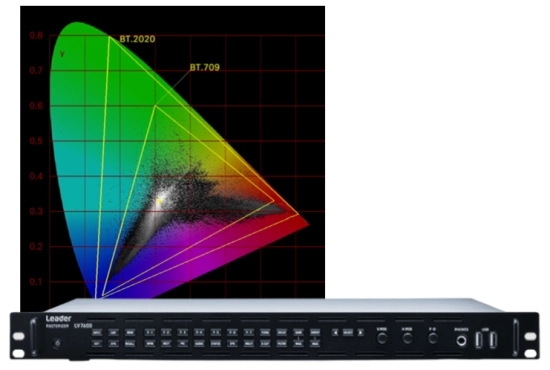
Task: Click the first USB port
Action: (x=478, y=340)
